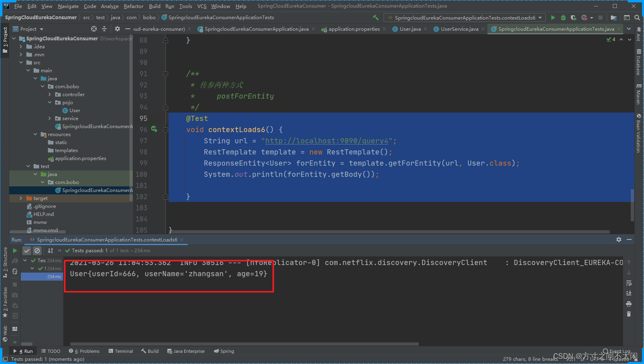The height and width of the screenshot is (364, 644).
Task: Click the localhost:9090/query4 URL link
Action: click(x=326, y=141)
